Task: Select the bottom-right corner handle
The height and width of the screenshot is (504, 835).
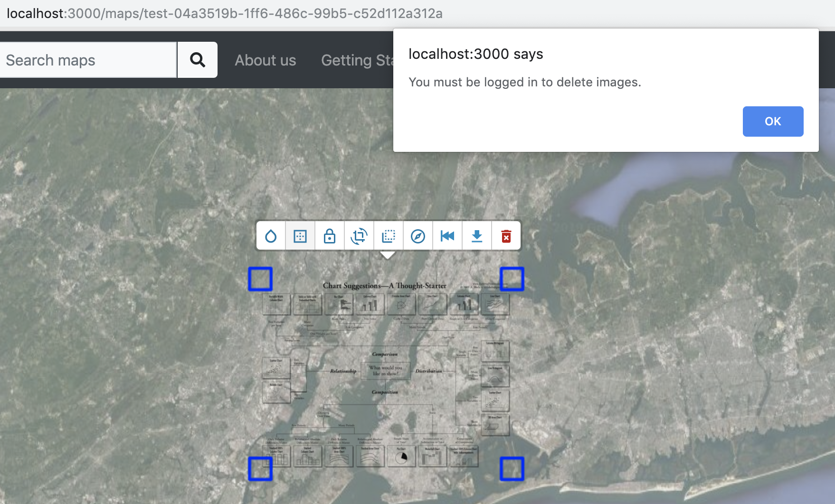Action: point(512,469)
